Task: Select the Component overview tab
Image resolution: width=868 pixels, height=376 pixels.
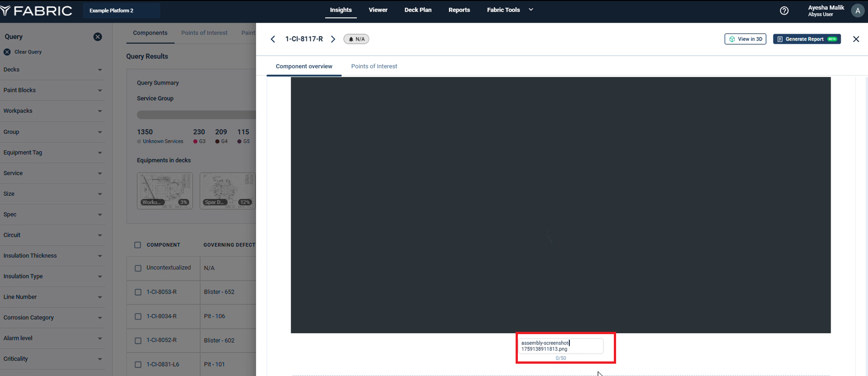Action: (x=304, y=66)
